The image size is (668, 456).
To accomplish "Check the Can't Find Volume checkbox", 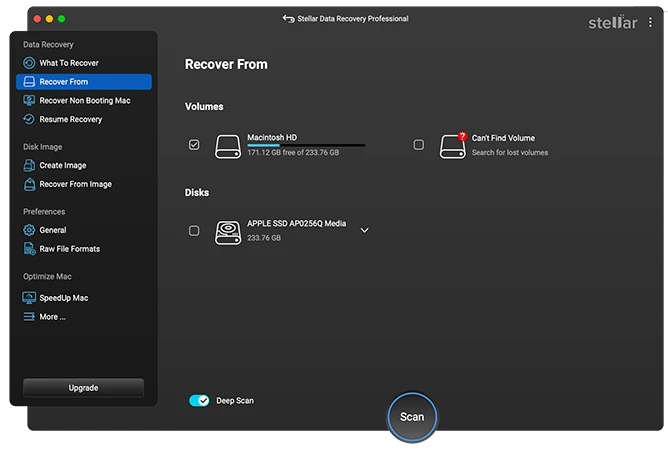I will (x=419, y=145).
